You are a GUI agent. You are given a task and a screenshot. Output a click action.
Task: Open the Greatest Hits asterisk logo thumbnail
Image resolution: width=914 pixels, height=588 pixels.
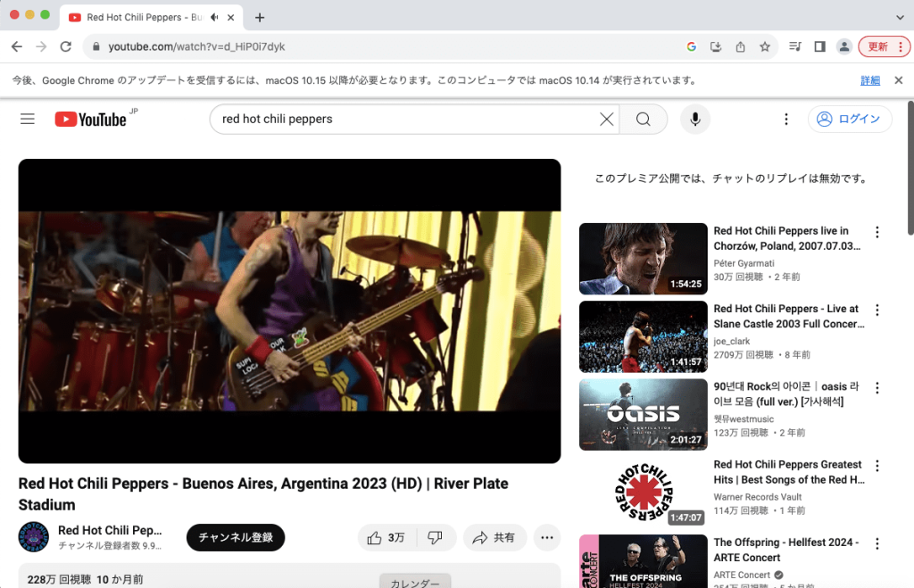643,493
